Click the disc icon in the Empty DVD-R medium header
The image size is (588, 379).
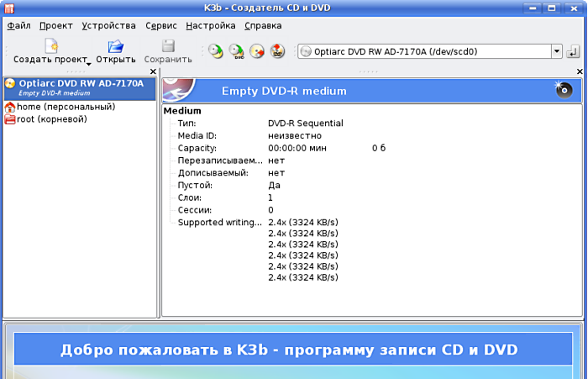[x=564, y=89]
